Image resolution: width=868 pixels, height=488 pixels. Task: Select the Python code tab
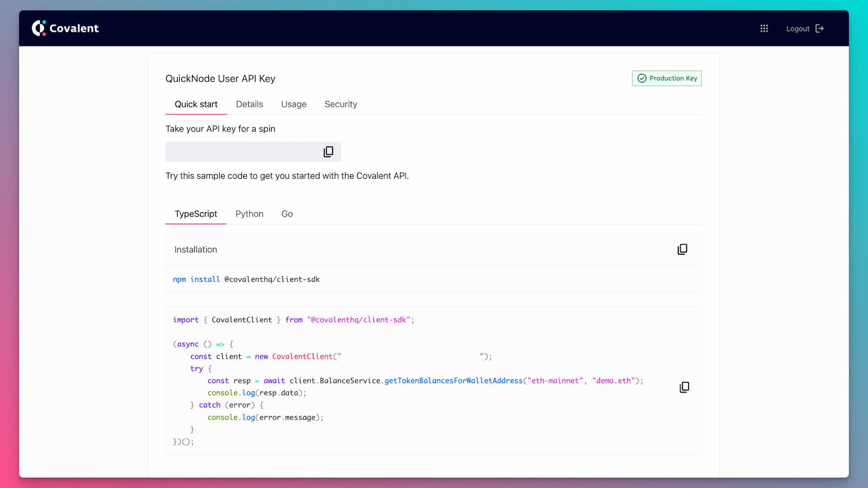tap(249, 214)
